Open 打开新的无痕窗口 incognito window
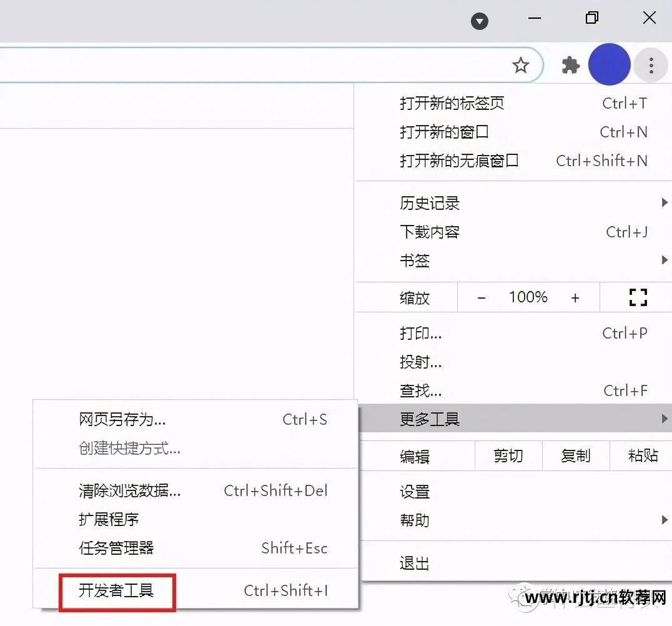Screen dimensions: 672x626 513,161
